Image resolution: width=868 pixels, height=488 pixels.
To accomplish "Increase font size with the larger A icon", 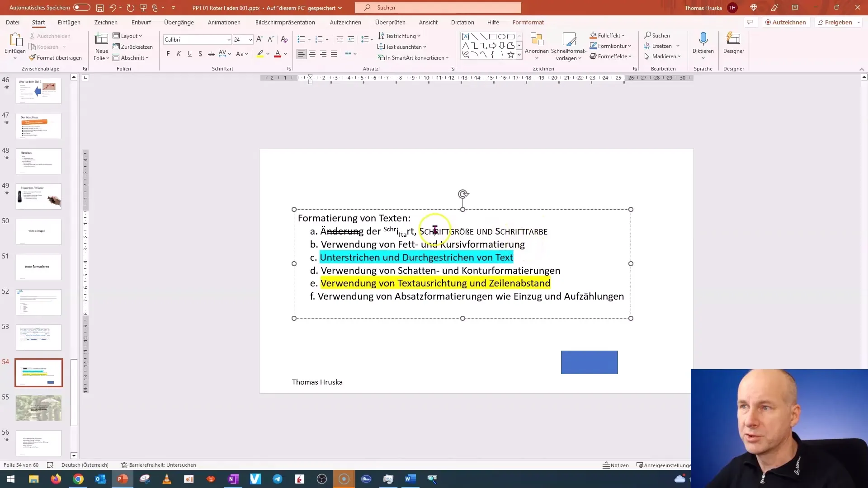I will 259,39.
